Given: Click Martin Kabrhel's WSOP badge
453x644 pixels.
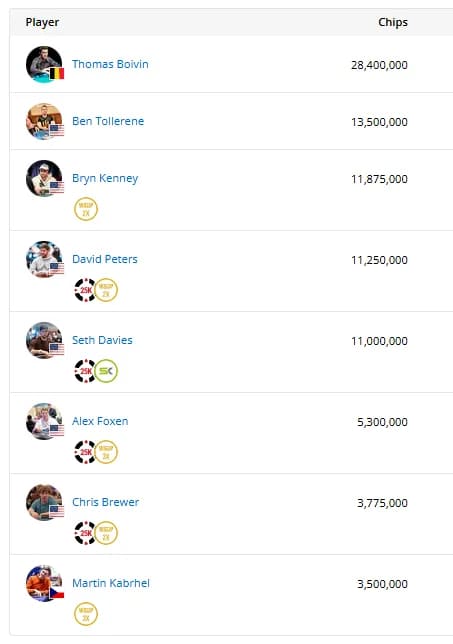Looking at the screenshot, I should 86,614.
